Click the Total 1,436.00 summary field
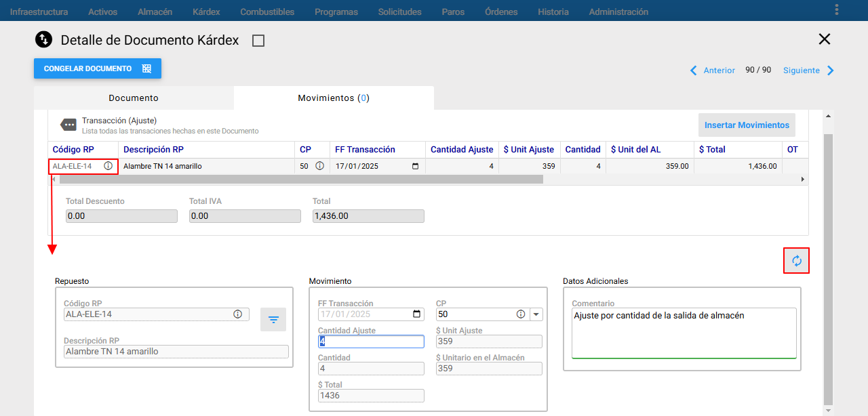 368,216
